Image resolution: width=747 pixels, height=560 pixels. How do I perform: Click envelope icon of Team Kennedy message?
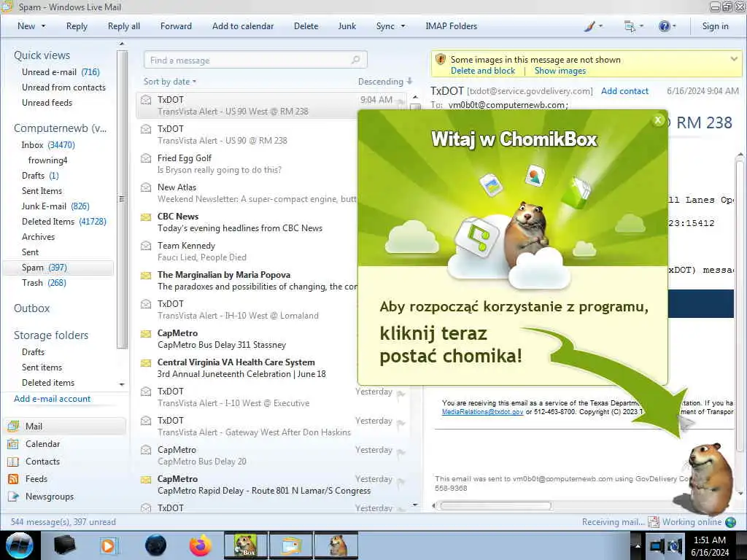[x=146, y=246]
